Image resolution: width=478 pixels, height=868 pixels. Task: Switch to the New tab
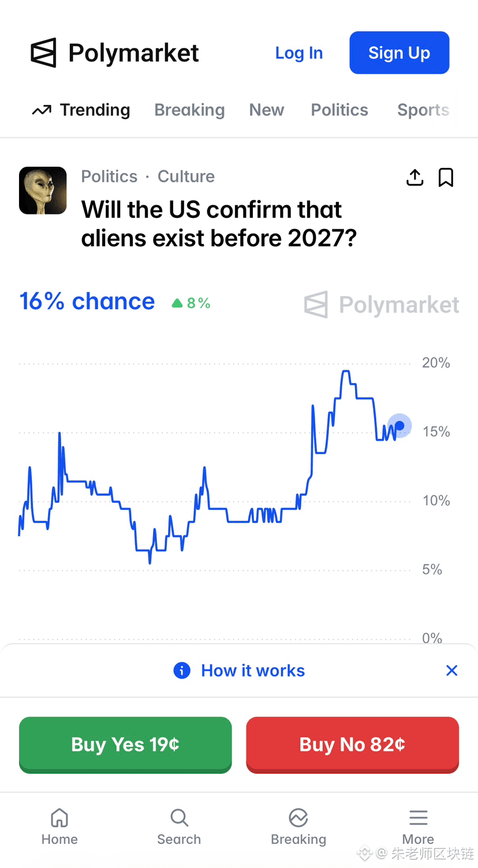click(x=267, y=110)
